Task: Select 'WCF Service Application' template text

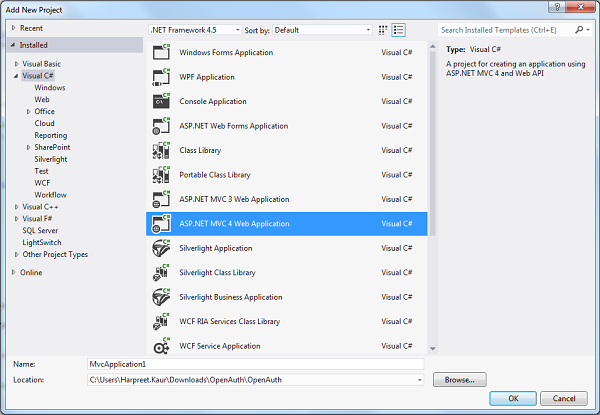Action: tap(220, 346)
